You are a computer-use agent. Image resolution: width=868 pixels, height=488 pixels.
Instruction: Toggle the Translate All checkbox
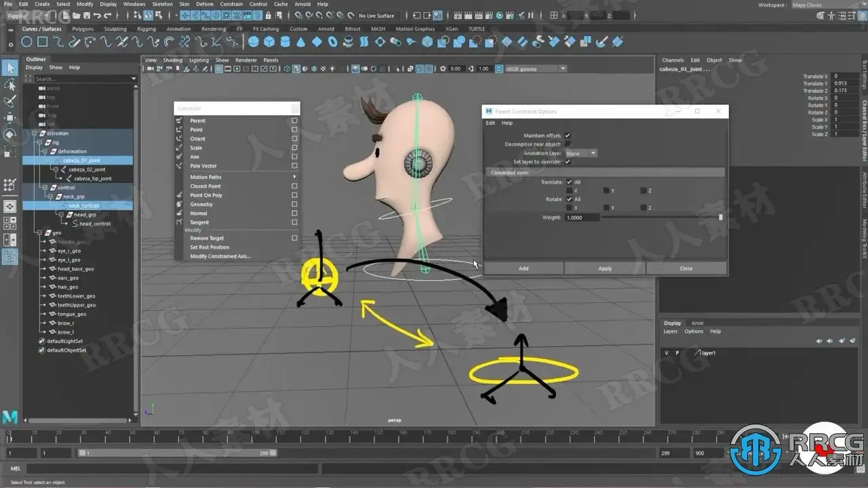pyautogui.click(x=569, y=182)
